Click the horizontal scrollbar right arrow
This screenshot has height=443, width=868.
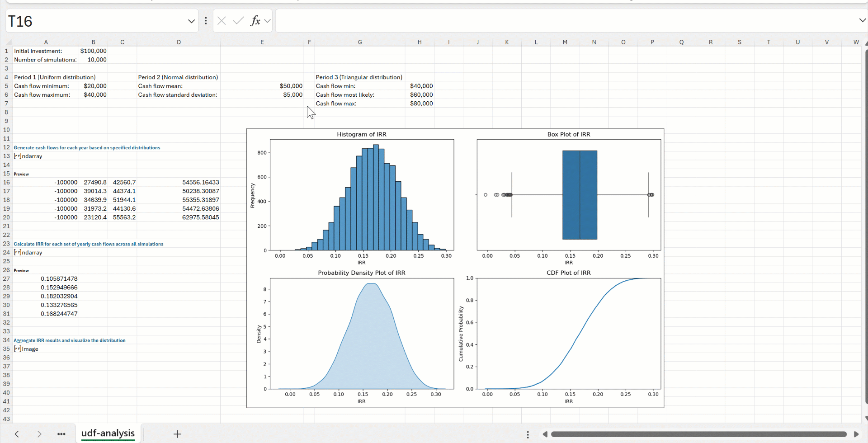[856, 434]
